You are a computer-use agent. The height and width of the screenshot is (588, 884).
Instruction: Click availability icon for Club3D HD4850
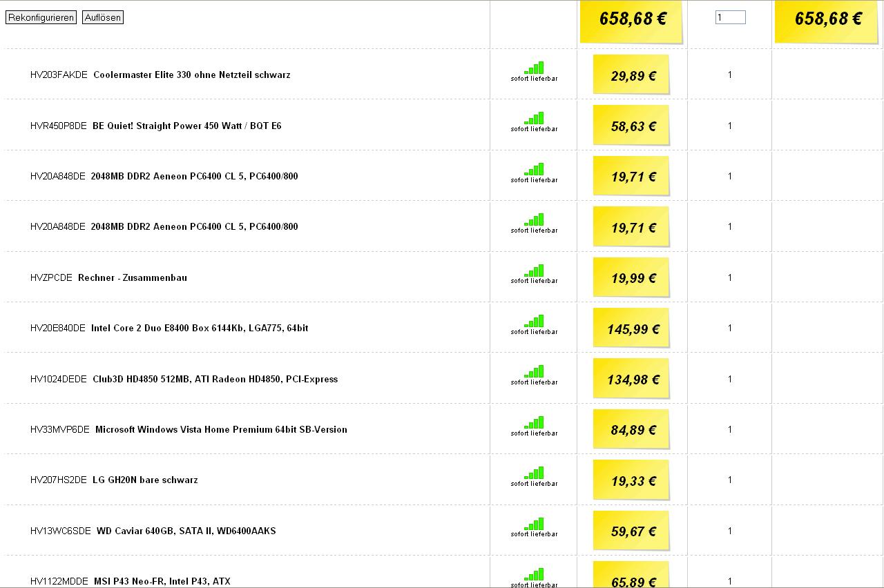point(534,375)
